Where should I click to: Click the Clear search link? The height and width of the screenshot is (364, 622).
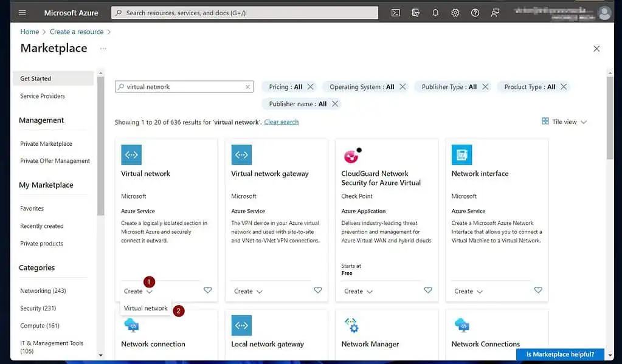(x=281, y=122)
